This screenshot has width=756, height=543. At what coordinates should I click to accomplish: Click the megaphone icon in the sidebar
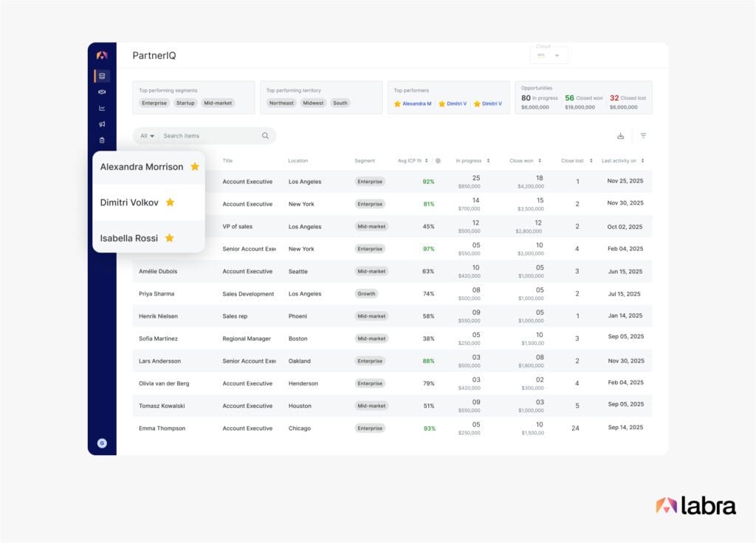coord(102,123)
